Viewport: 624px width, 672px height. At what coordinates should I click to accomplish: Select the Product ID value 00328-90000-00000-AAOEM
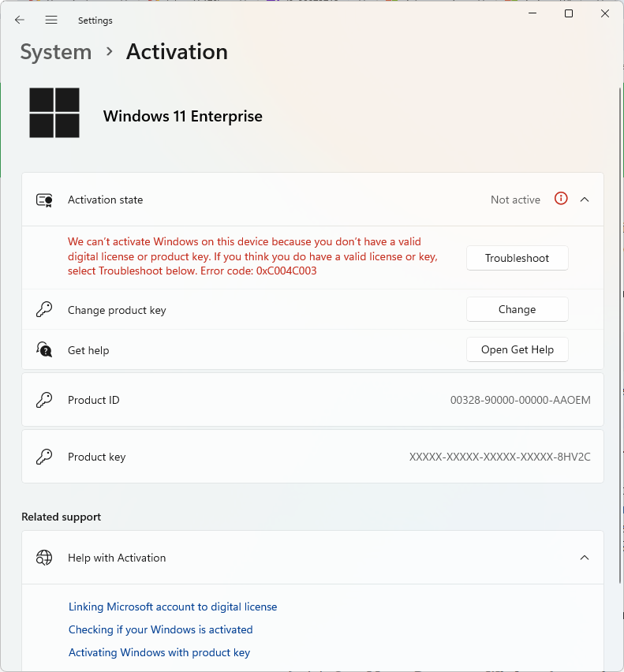[x=521, y=400]
